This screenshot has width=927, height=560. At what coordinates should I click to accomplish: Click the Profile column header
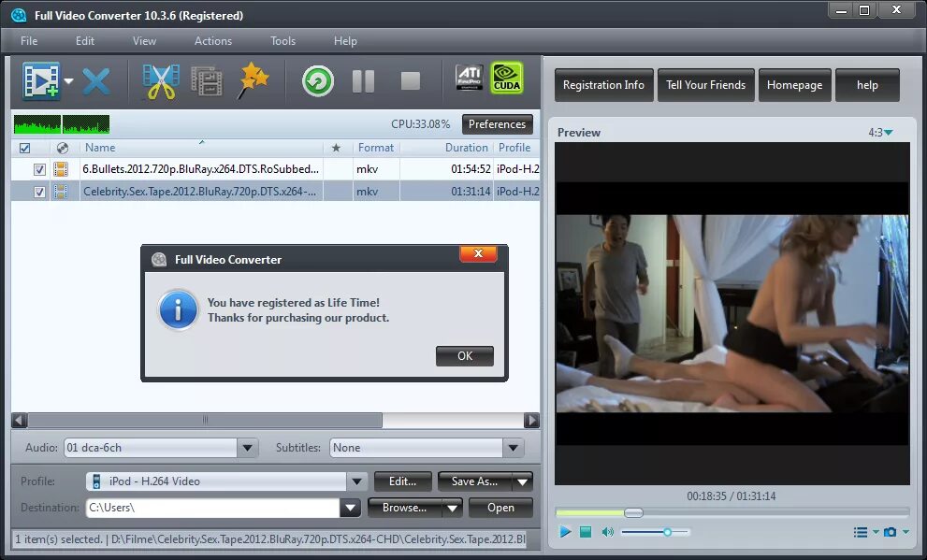[516, 148]
